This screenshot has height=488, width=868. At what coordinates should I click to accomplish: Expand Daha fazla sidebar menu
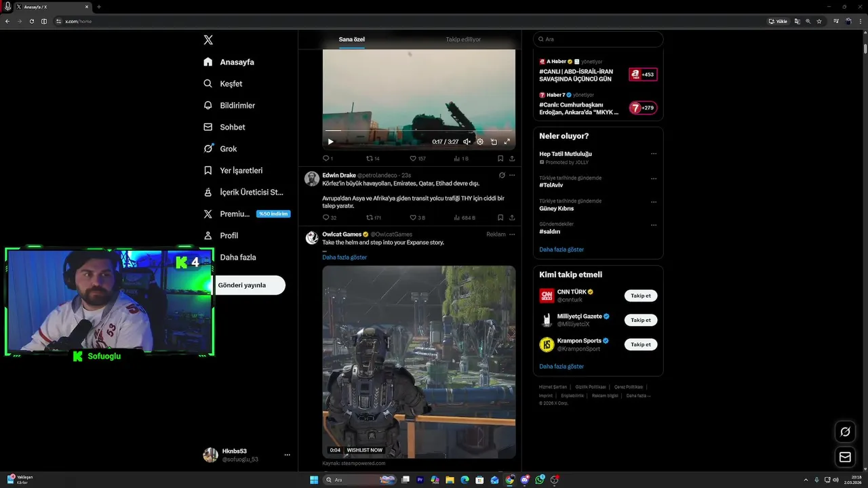point(238,257)
